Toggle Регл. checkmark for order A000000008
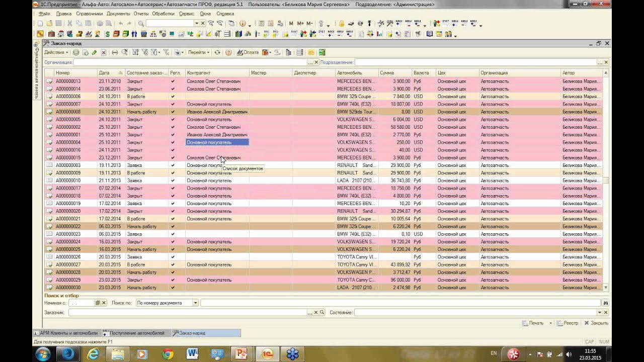644x362 pixels. 173,112
